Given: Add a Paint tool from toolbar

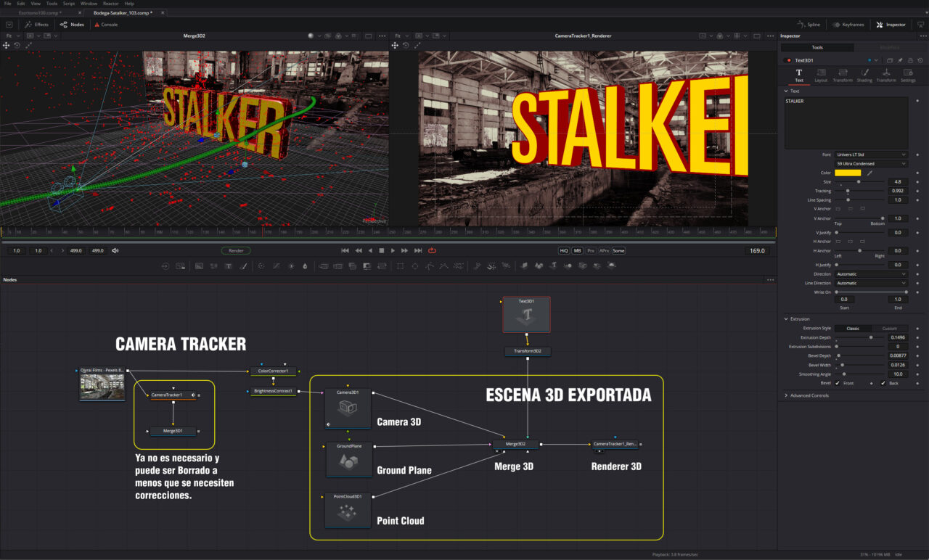Looking at the screenshot, I should point(243,266).
